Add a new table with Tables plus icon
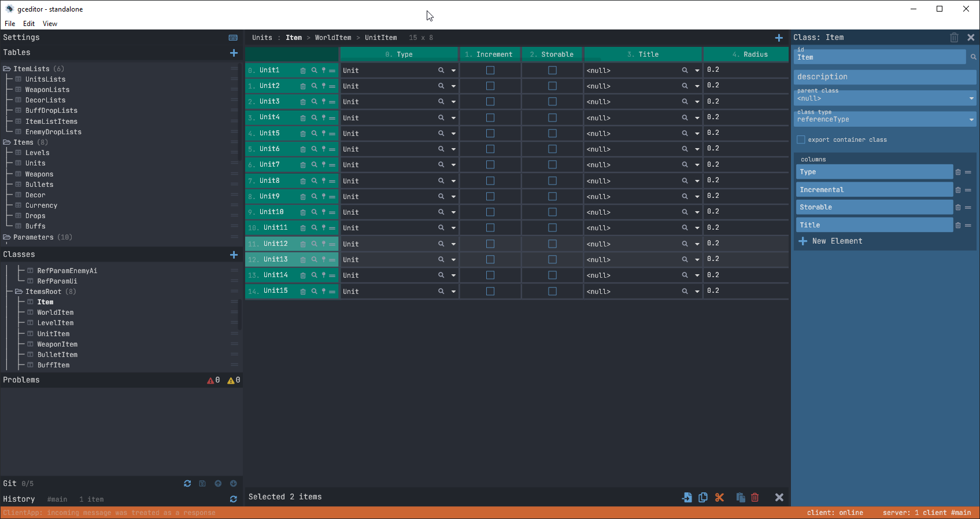980x519 pixels. [234, 53]
